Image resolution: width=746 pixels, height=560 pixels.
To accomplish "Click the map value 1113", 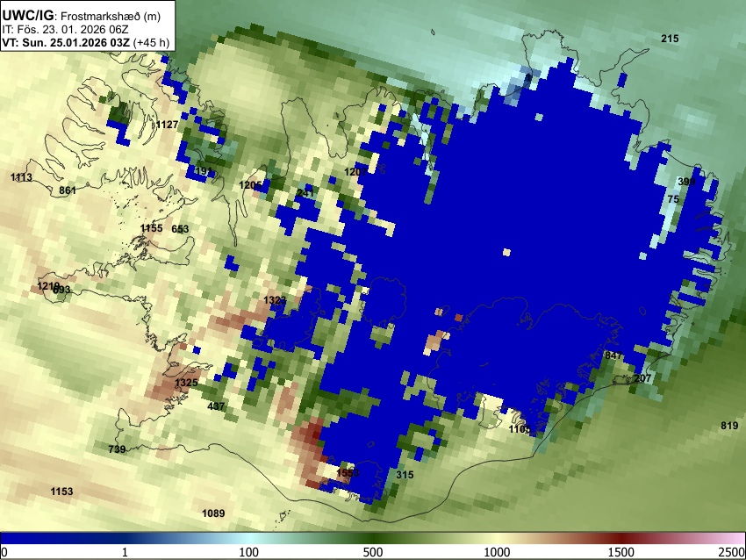I will coord(21,177).
